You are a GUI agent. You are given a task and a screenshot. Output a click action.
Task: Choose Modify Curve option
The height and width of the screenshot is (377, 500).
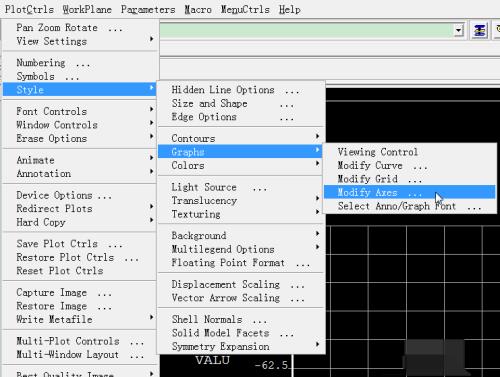coord(410,165)
